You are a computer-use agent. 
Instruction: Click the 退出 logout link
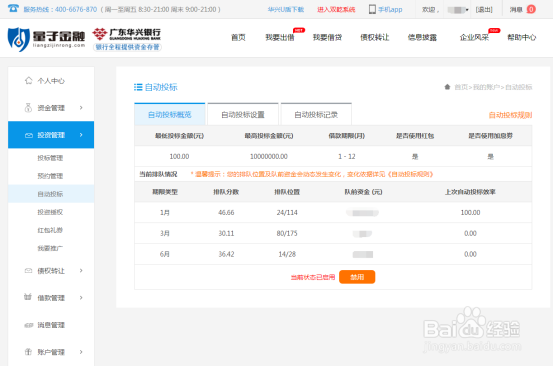click(484, 10)
